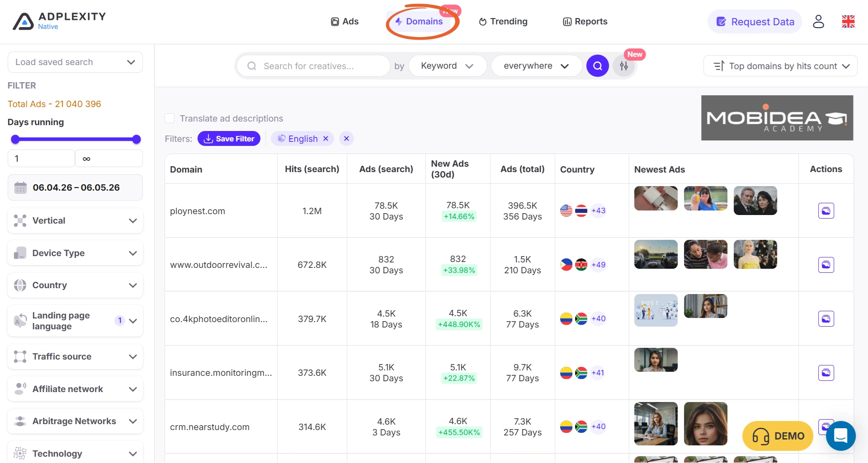Open first newest ad thumbnail for ploynest.com

coord(656,198)
